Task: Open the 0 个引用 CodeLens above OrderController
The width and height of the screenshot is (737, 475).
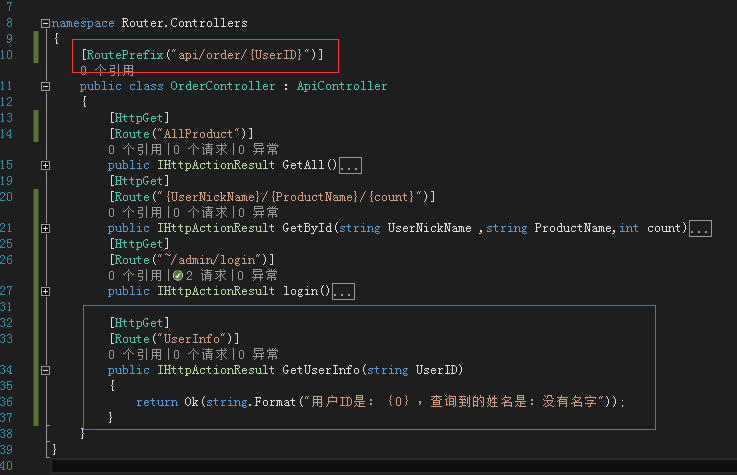Action: 107,70
